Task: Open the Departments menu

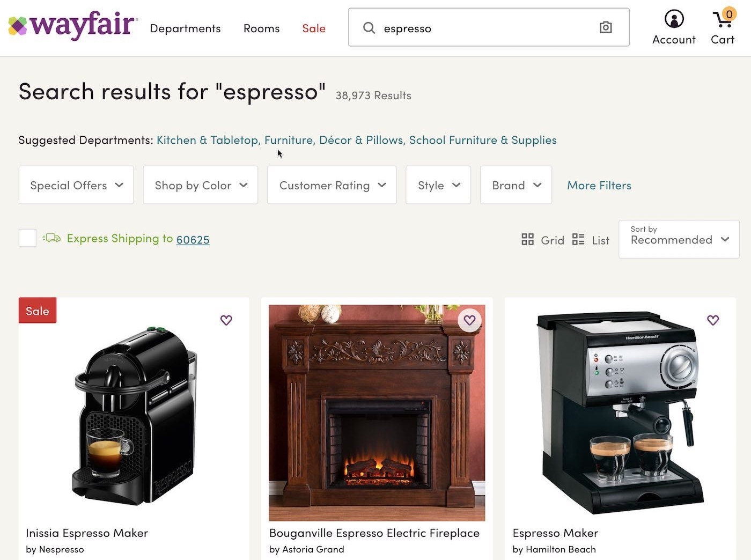Action: 185,28
